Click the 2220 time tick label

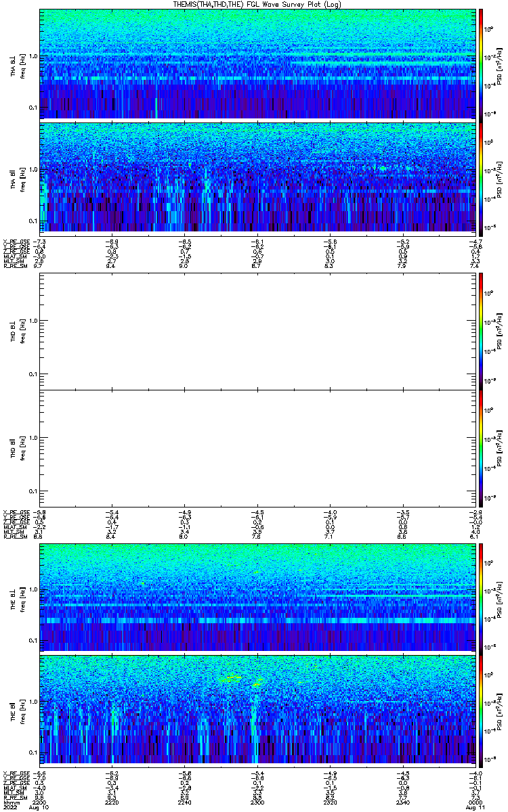[x=112, y=802]
